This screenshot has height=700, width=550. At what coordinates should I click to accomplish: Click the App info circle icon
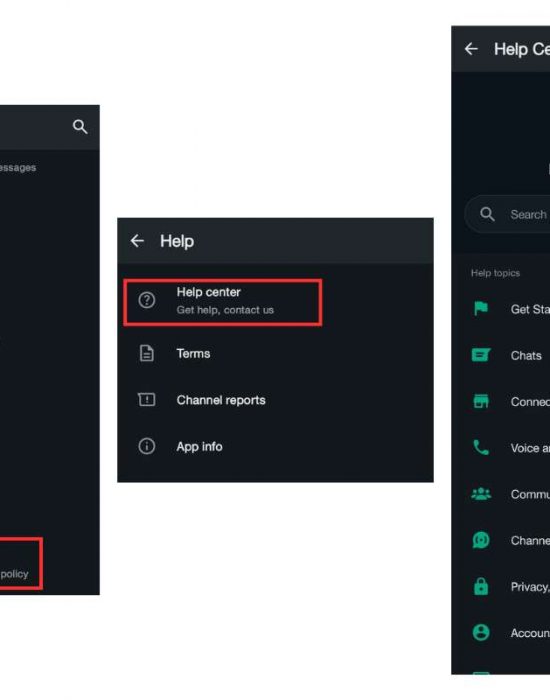[x=146, y=446]
